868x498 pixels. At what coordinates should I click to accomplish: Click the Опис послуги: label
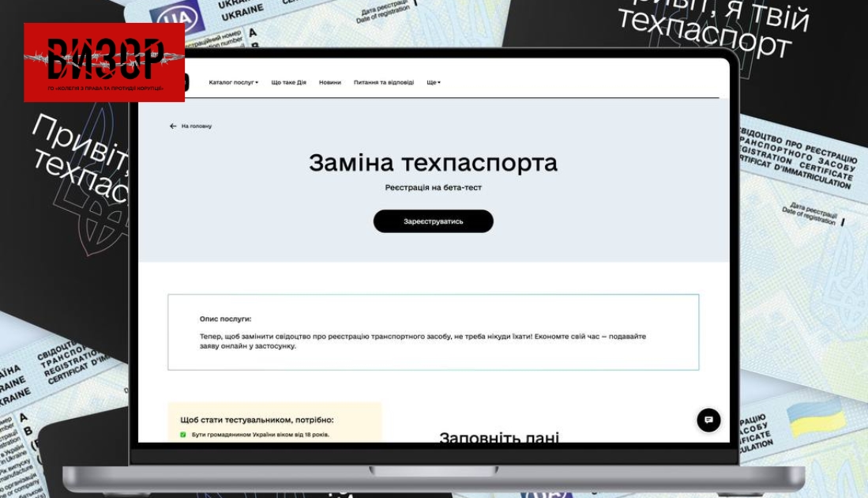[225, 319]
